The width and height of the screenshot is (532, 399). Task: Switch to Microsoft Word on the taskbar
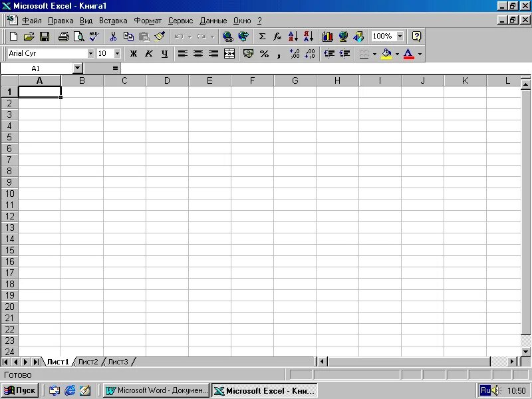tap(156, 390)
